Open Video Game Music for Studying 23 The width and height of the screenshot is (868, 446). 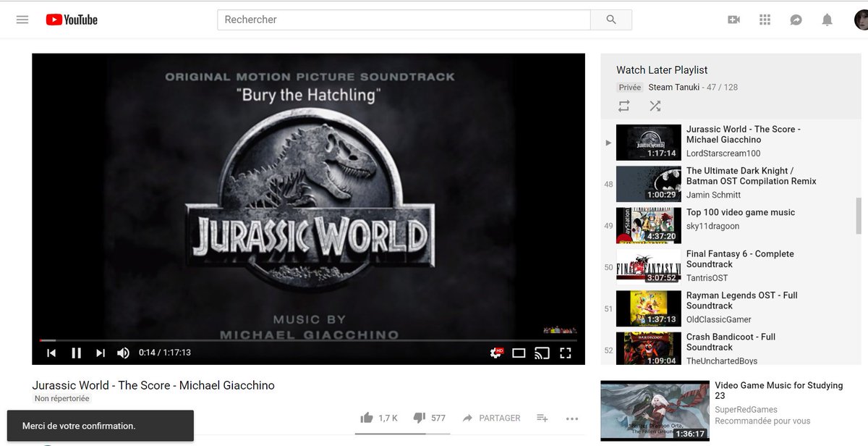pos(779,390)
